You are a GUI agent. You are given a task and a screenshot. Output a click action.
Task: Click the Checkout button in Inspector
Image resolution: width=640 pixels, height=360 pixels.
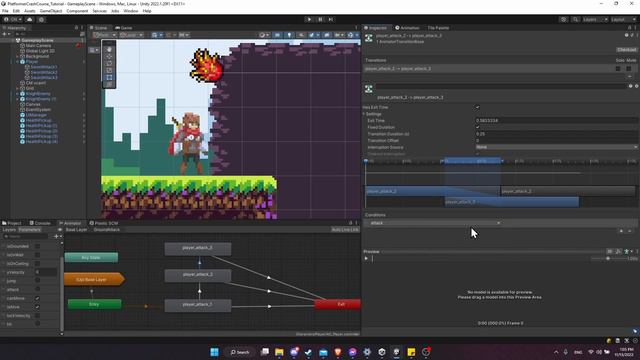[627, 50]
